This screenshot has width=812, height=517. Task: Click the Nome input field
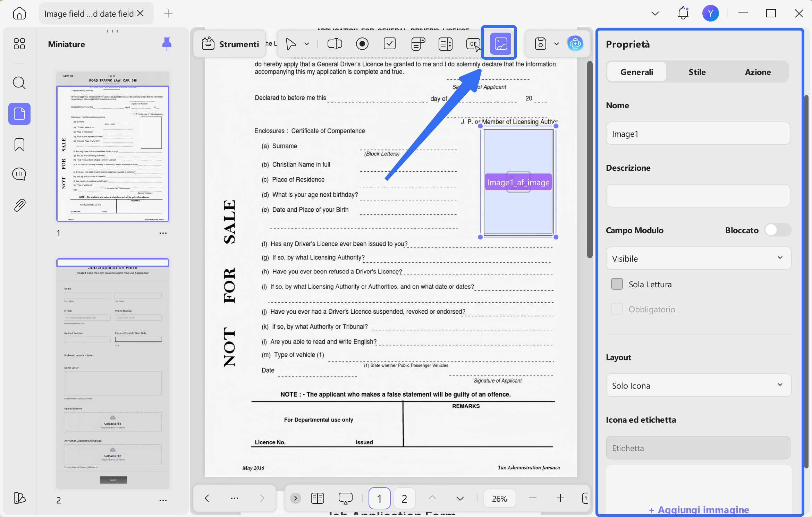[698, 134]
